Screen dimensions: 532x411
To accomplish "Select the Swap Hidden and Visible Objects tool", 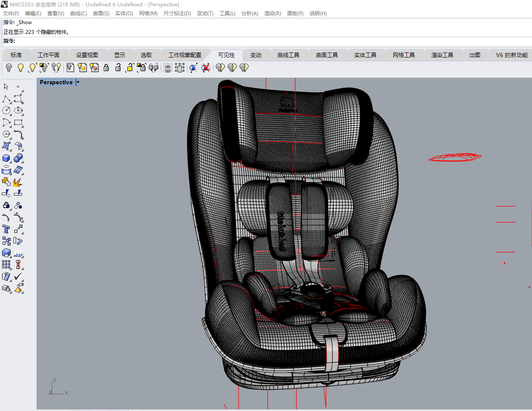I will [56, 68].
